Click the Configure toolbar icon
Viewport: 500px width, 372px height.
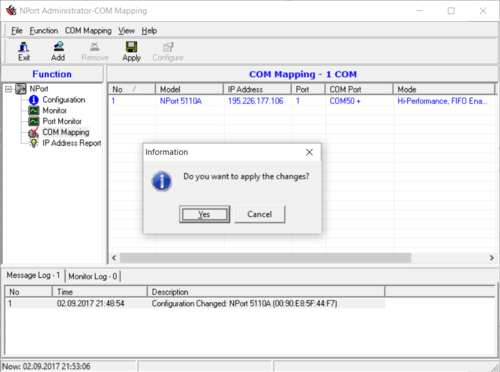click(168, 47)
